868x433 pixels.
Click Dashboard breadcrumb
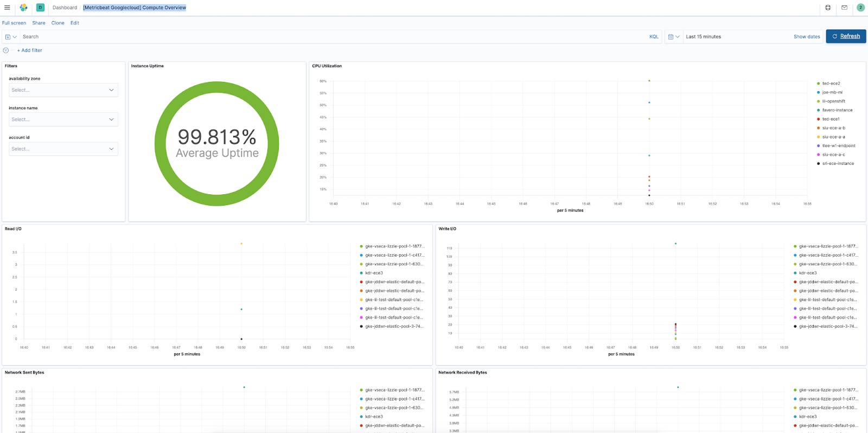tap(65, 8)
